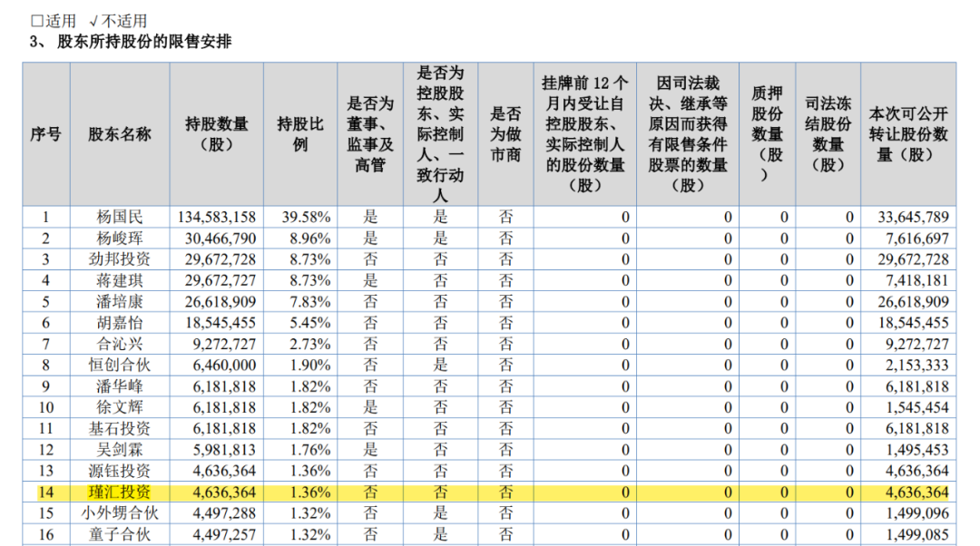Click the 是否为董事、监事及高管 header
Screen dimensions: 980x546
coord(370,134)
